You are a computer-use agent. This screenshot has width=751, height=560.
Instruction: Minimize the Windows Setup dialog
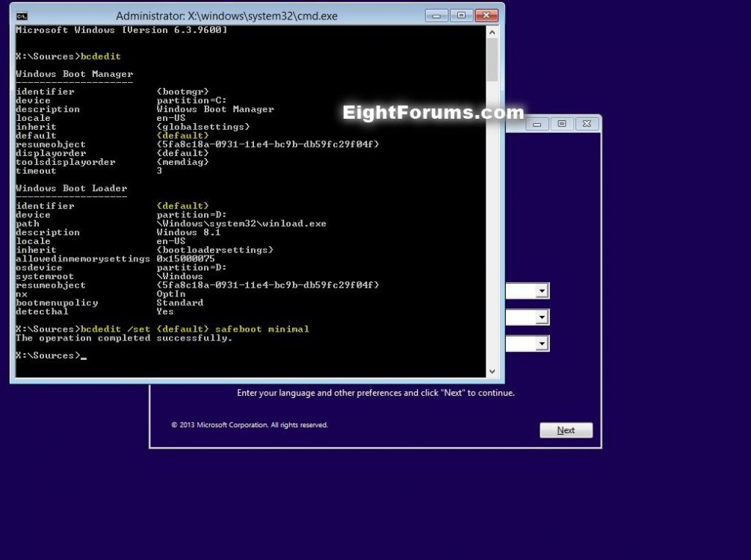pyautogui.click(x=537, y=124)
